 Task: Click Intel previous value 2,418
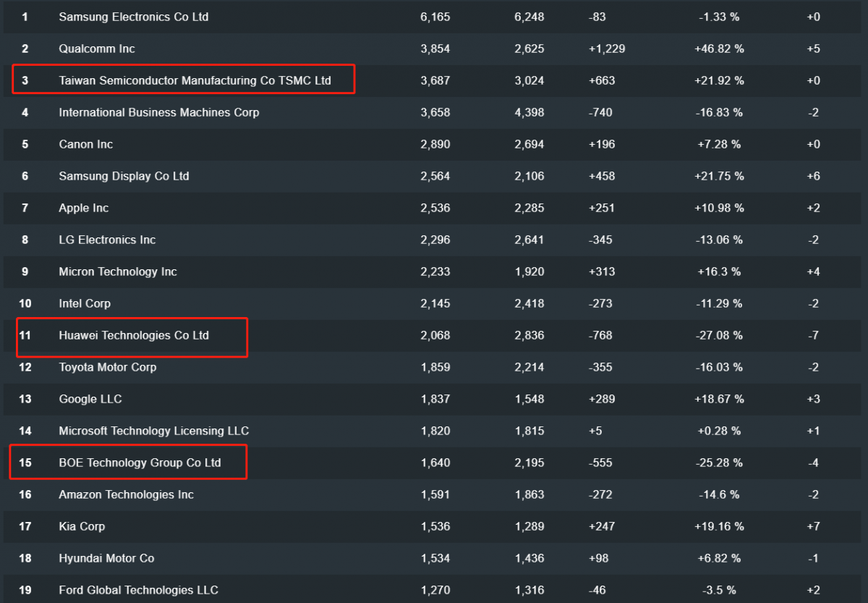pos(529,303)
